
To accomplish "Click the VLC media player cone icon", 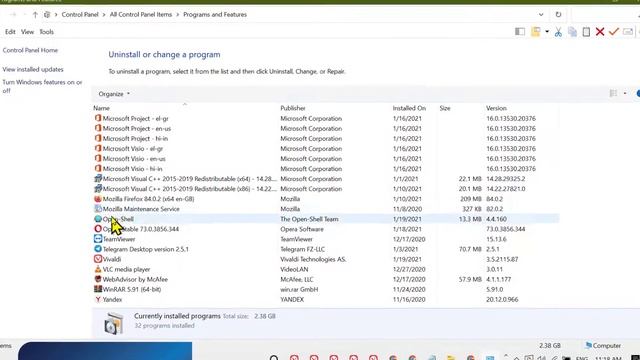I will pos(98,269).
